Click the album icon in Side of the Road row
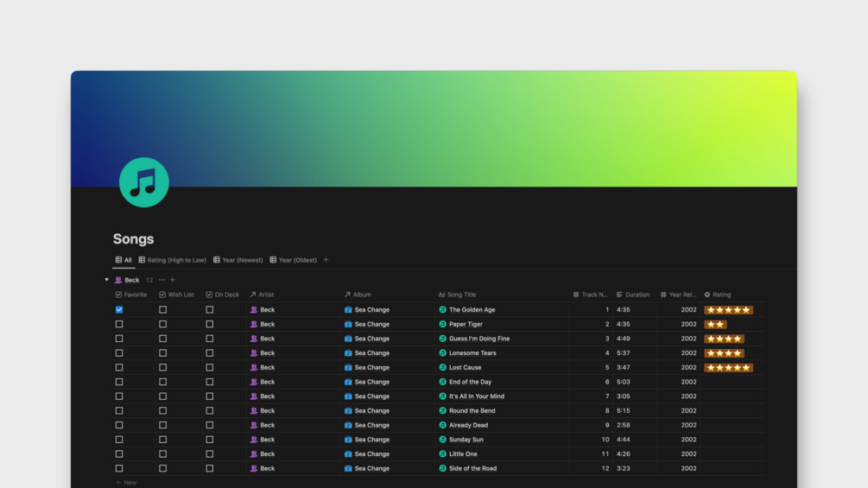The image size is (868, 488). coord(348,468)
